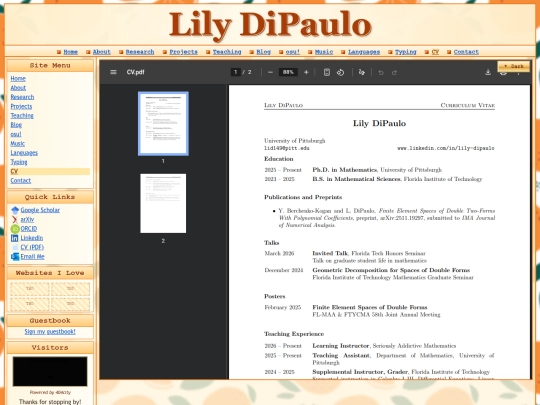Go to About in Site Menu
The image size is (540, 405).
[x=18, y=88]
